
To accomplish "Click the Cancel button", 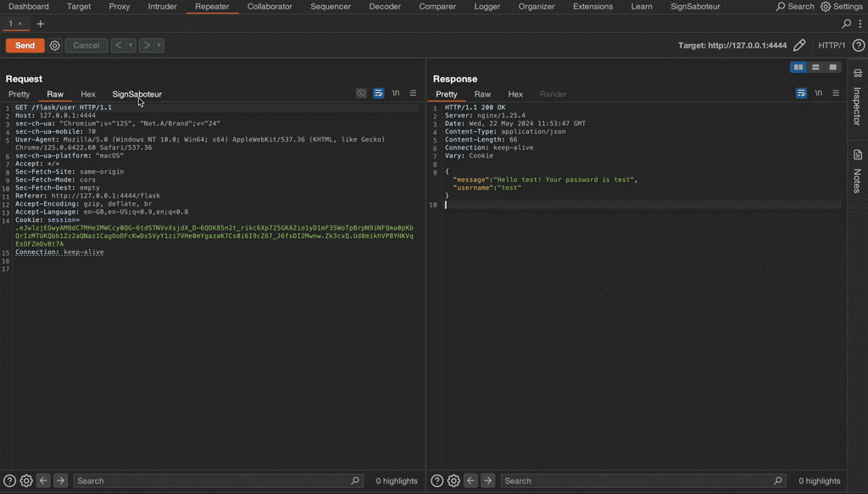I will click(86, 46).
